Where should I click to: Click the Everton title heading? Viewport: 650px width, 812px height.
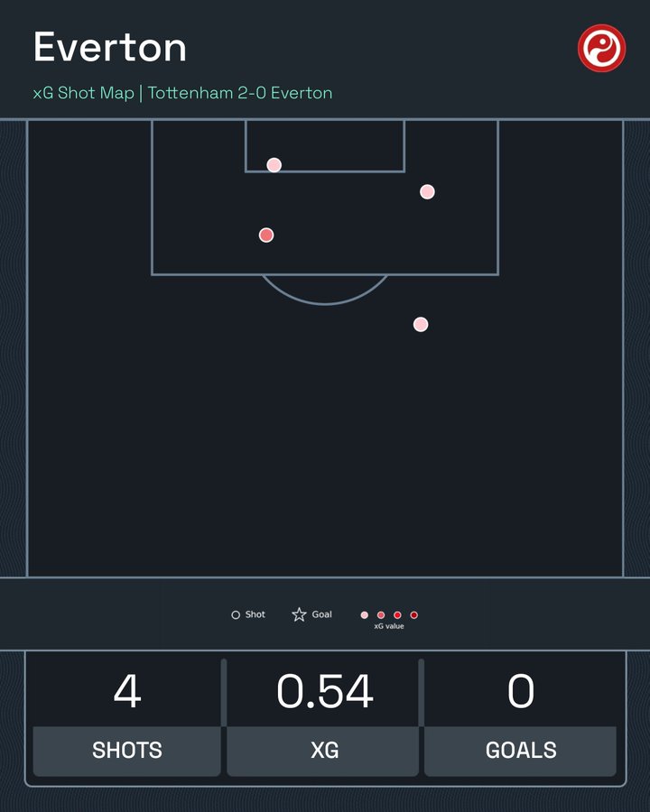click(110, 48)
